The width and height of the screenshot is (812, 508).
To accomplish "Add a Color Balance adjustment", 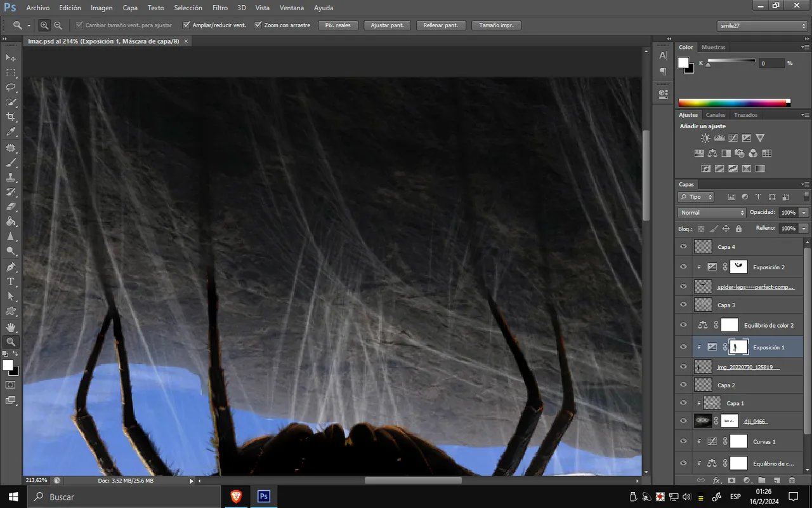I will 712,153.
